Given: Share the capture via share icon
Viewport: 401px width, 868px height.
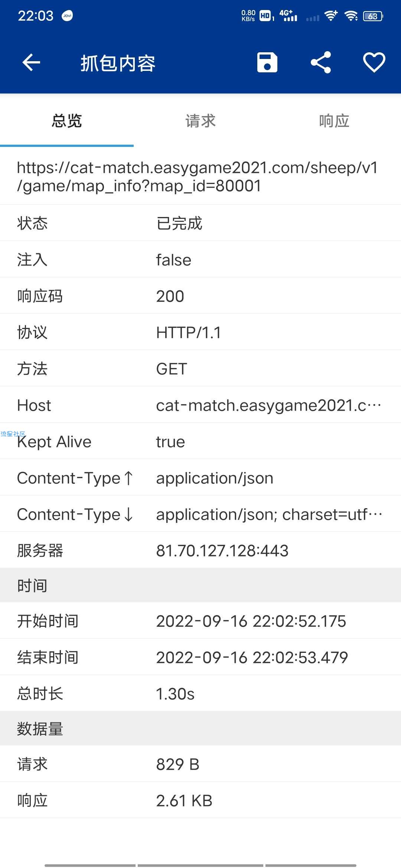Looking at the screenshot, I should point(320,62).
